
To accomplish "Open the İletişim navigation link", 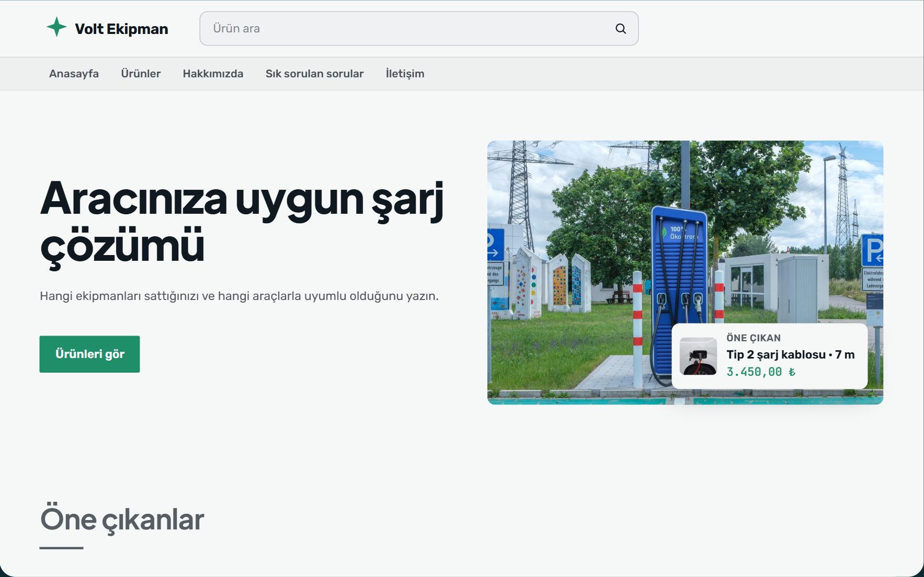I will [405, 74].
